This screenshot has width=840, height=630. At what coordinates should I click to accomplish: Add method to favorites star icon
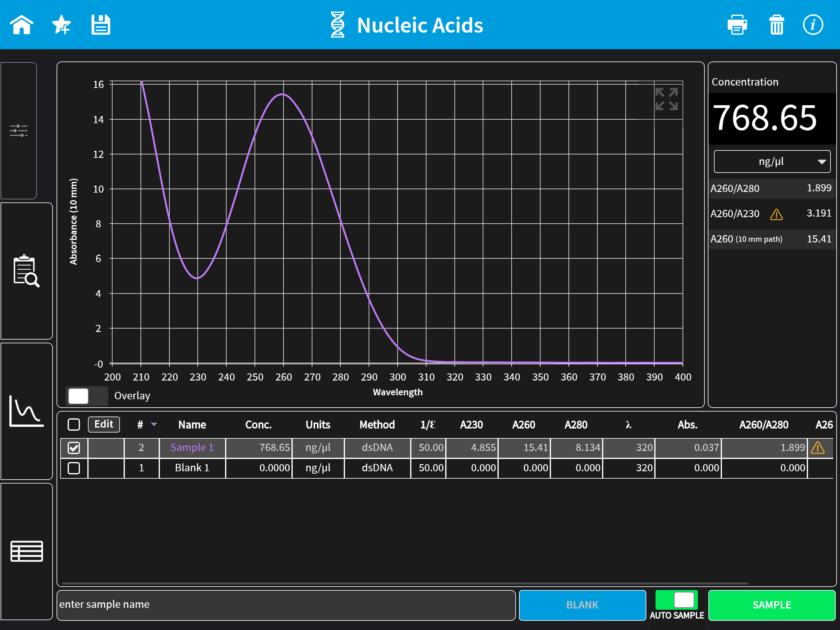[x=61, y=25]
